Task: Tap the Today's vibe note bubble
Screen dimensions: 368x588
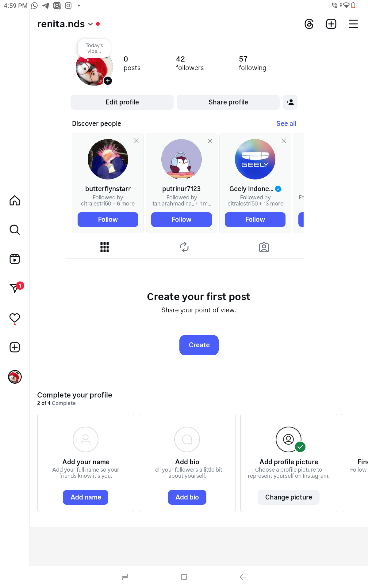Action: (x=94, y=48)
